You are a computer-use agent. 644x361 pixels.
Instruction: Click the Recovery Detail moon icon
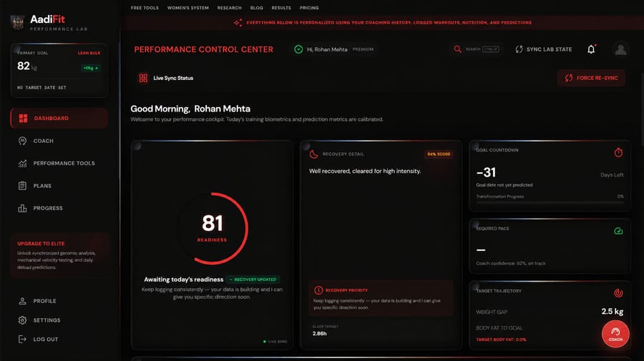(x=314, y=154)
